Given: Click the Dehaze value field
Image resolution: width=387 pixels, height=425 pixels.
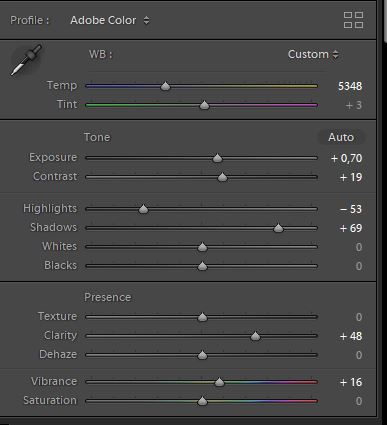Looking at the screenshot, I should (x=359, y=355).
